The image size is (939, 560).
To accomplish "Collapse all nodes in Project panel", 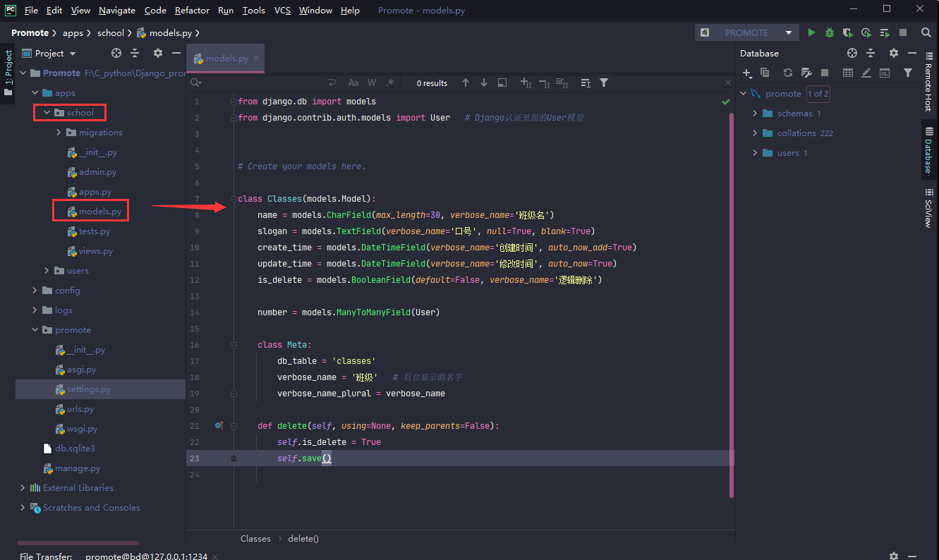I will pos(135,53).
